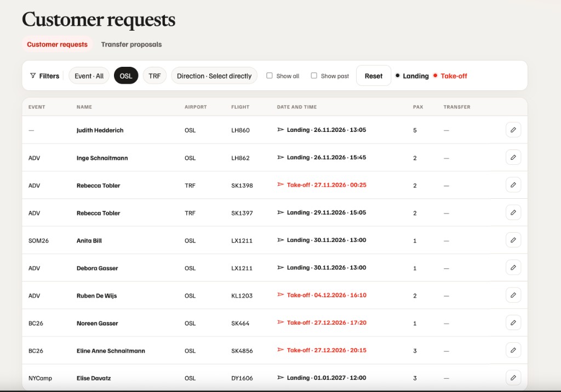Click take-off plane icon in SK464 row
Image resolution: width=561 pixels, height=392 pixels.
click(x=280, y=322)
